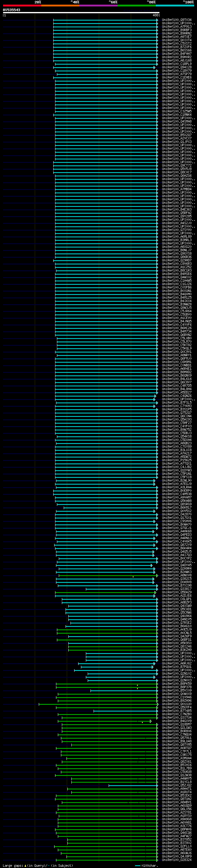Click the UniRef100_B4MSE6 label
Viewport: 197px width, 868px height.
pyautogui.click(x=177, y=274)
